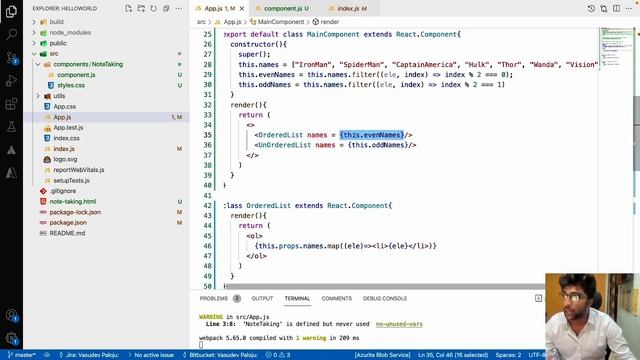This screenshot has width=640, height=360.
Task: Open App.css in the file tree
Action: [64, 107]
